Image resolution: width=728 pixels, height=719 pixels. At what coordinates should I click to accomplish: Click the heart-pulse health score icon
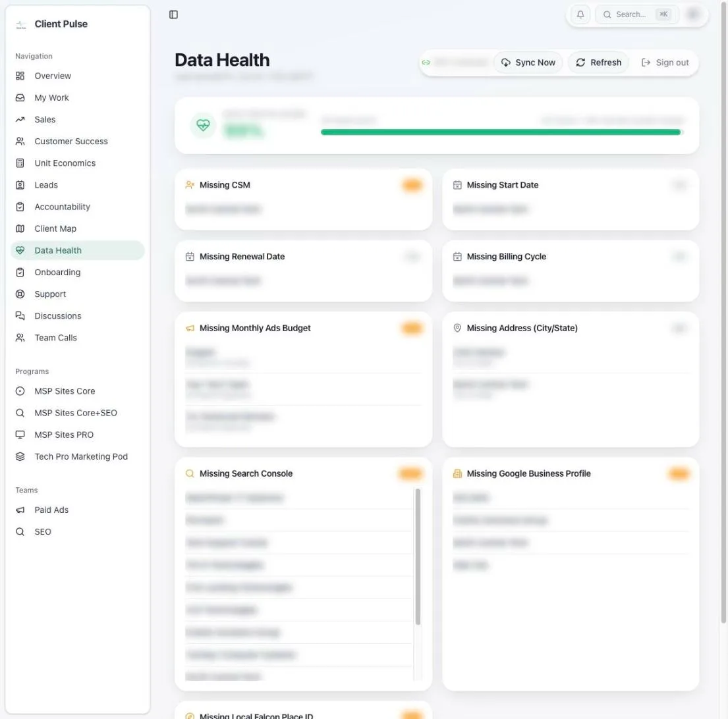[203, 125]
